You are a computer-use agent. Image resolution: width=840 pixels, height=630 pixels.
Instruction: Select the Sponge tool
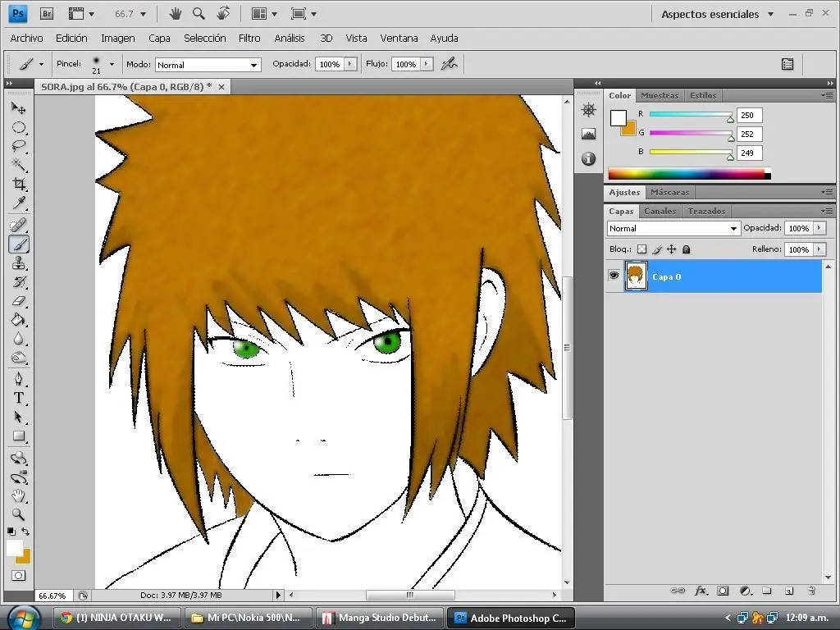coord(19,358)
